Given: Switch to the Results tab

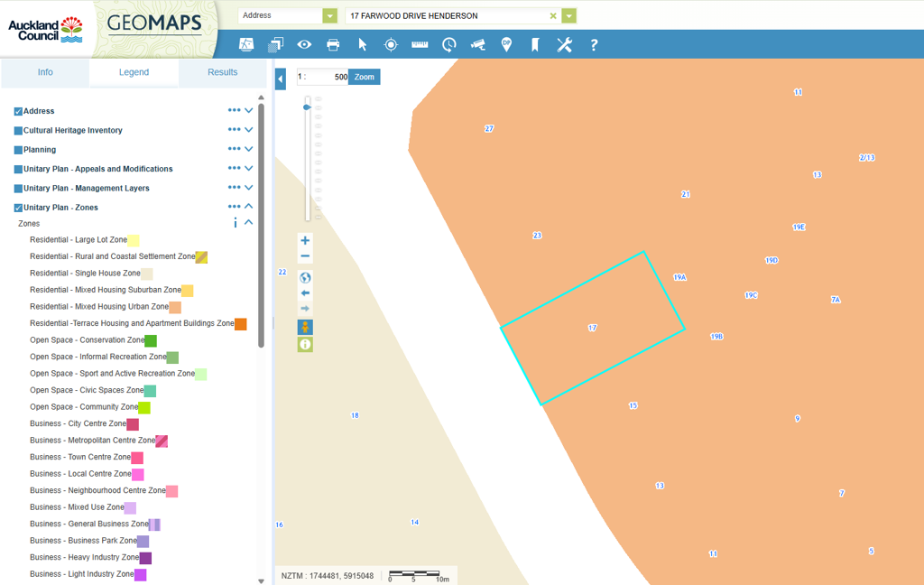Looking at the screenshot, I should (x=222, y=72).
